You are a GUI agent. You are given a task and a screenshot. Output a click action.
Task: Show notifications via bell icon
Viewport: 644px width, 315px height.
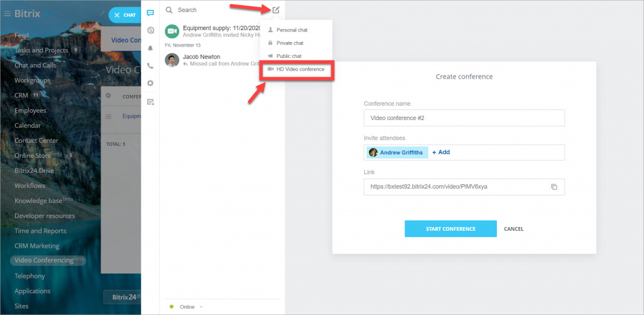(150, 48)
